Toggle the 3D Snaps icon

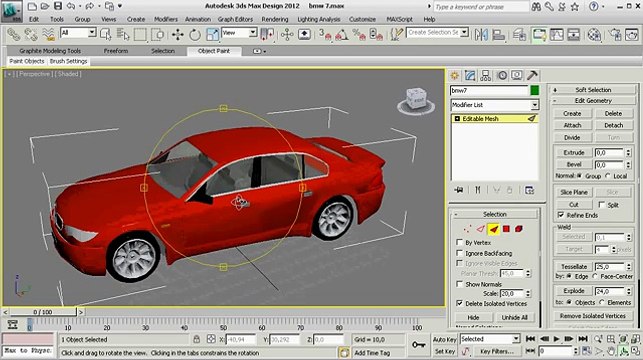click(325, 35)
